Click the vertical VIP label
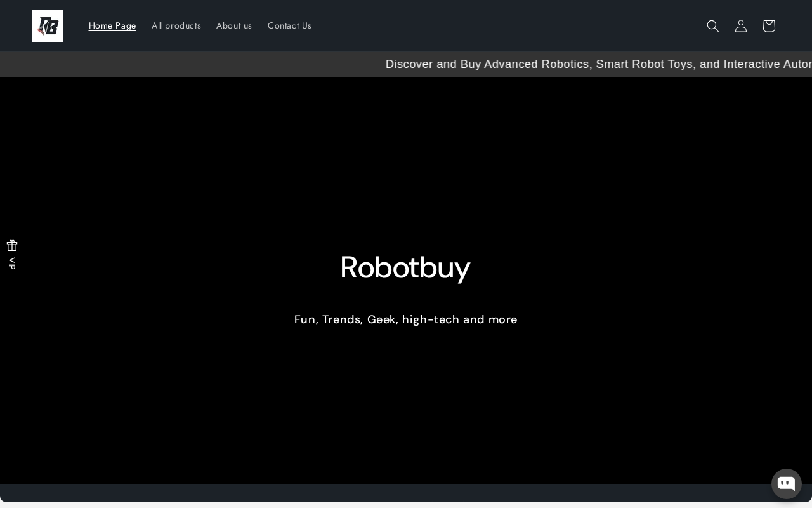Image resolution: width=812 pixels, height=508 pixels. [12, 263]
